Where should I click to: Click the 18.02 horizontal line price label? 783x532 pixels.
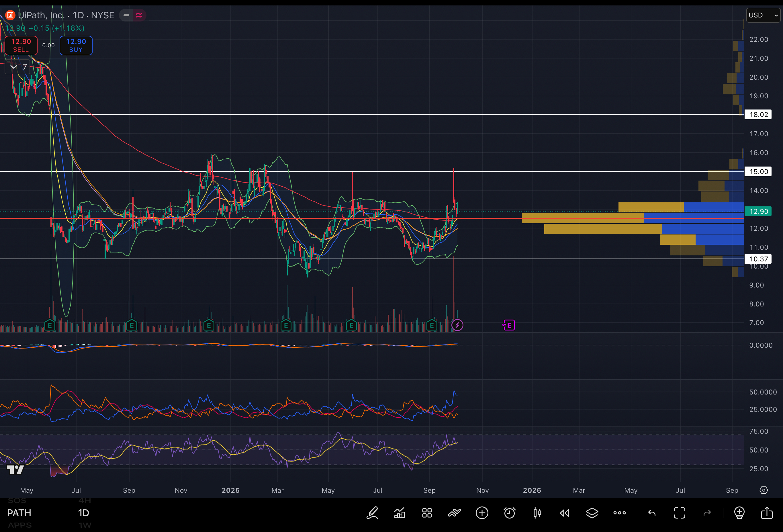coord(758,115)
